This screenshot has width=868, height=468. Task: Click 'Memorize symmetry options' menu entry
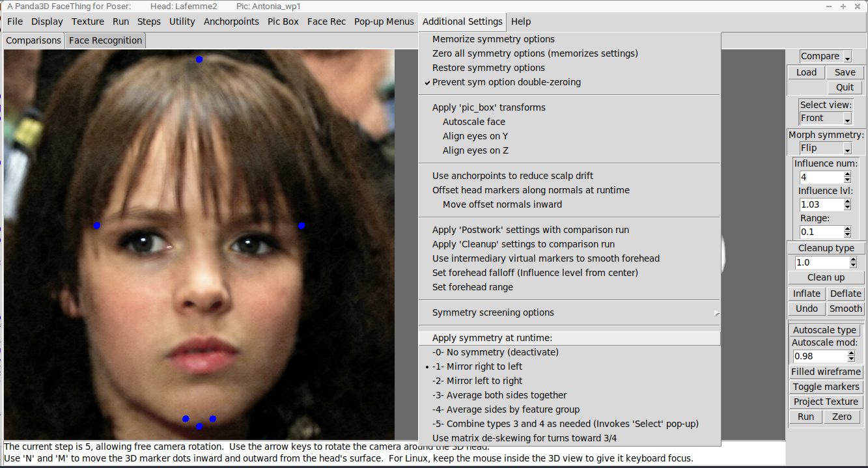(x=569, y=39)
